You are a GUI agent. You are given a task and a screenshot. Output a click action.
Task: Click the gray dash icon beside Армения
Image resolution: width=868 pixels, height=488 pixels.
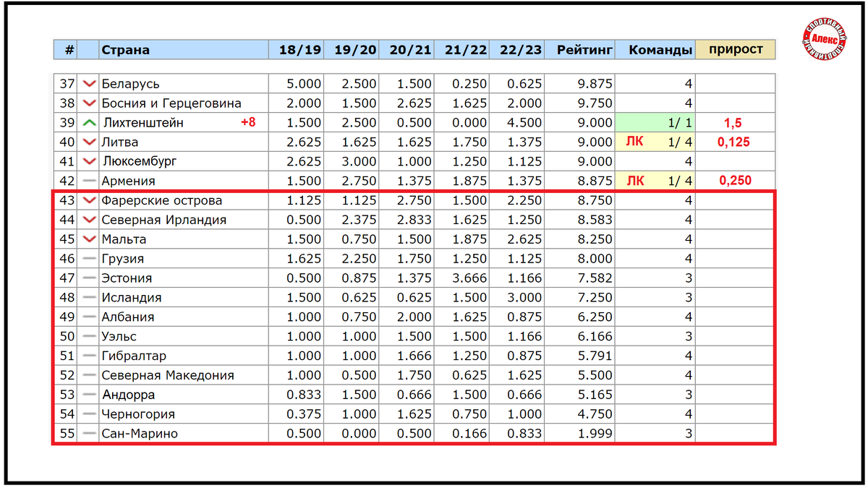click(x=90, y=181)
